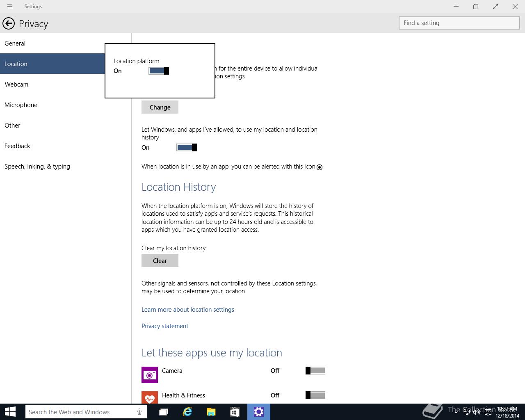
Task: Open the notifications tray icon
Action: [488, 412]
